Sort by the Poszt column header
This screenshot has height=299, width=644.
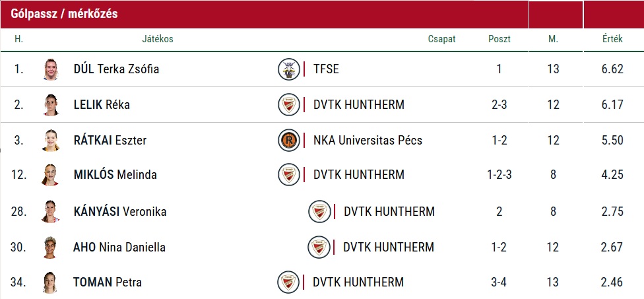(499, 39)
